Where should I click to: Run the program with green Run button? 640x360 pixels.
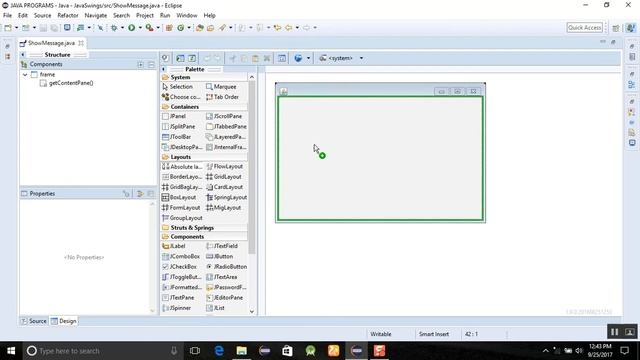click(131, 28)
